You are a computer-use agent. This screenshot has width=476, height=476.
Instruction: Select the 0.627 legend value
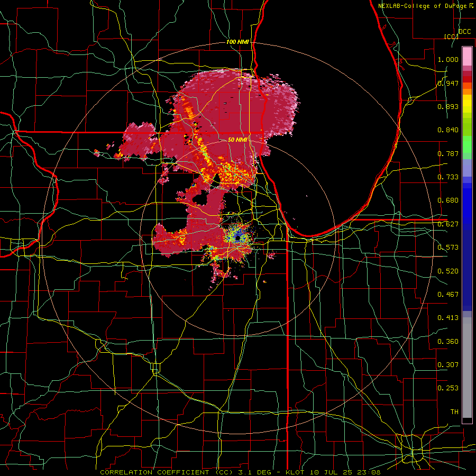click(448, 224)
